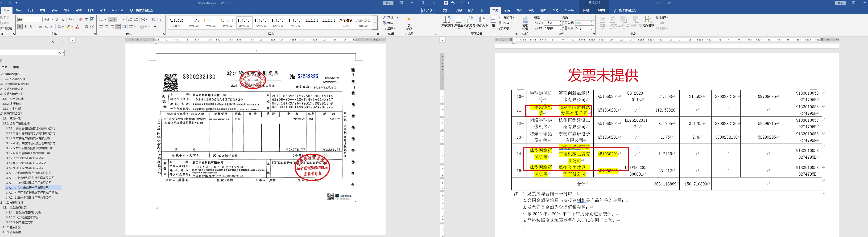Open the 文件 tab in the 文档1 window
The width and height of the screenshot is (868, 237).
[446, 10]
